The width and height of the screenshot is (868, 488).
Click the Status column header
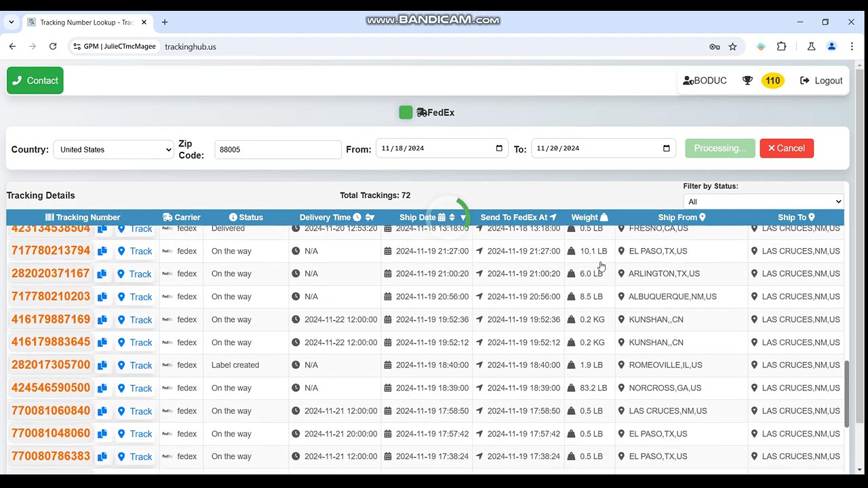pyautogui.click(x=245, y=218)
